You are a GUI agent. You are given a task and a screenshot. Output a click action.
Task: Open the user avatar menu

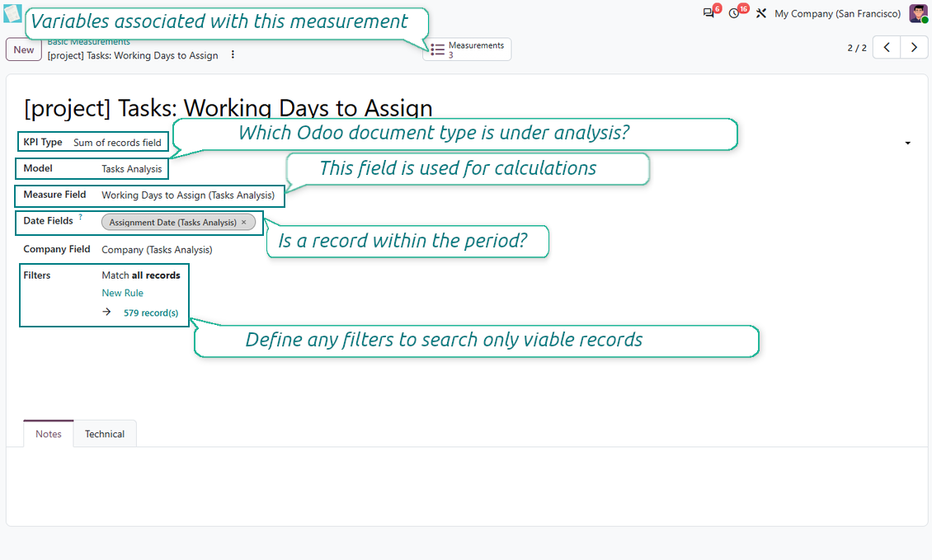tap(918, 13)
